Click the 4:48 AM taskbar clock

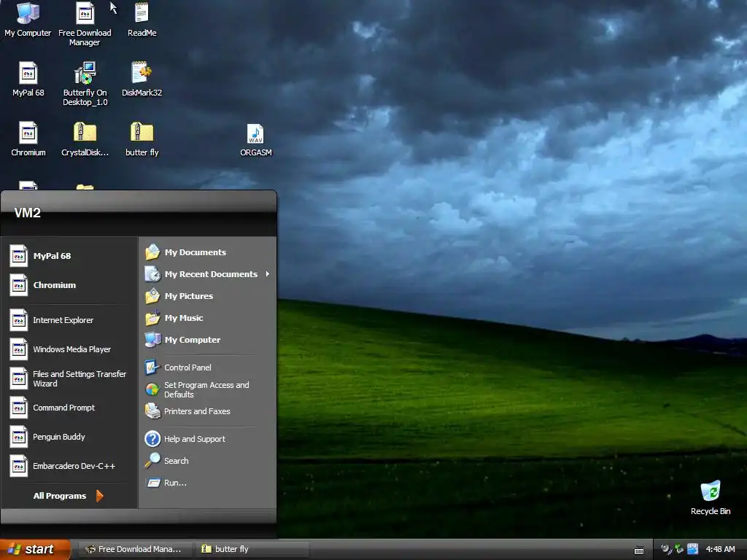[720, 549]
